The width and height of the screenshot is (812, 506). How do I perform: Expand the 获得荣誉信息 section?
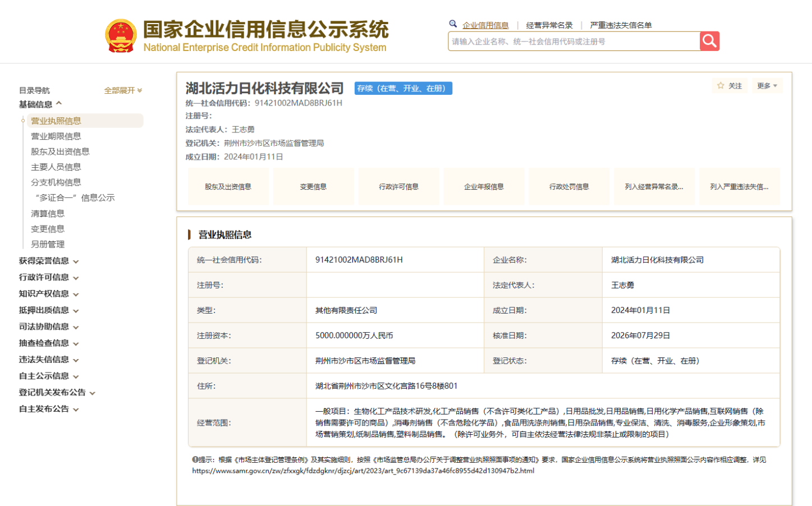pos(49,261)
